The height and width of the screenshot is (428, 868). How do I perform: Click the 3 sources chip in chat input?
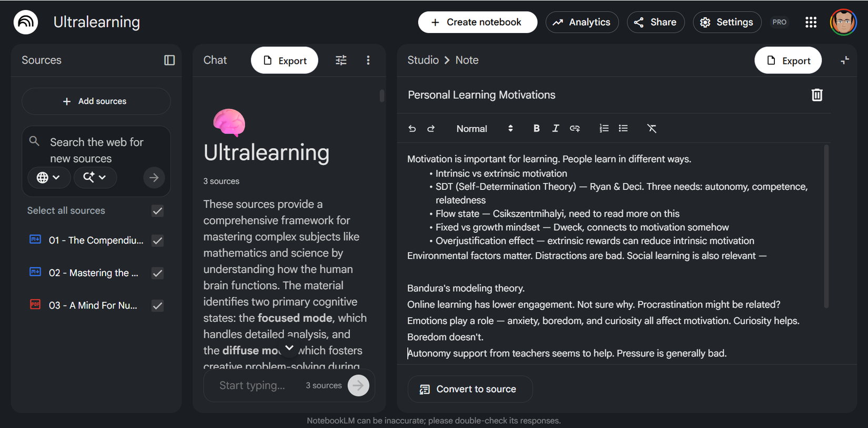pos(324,385)
